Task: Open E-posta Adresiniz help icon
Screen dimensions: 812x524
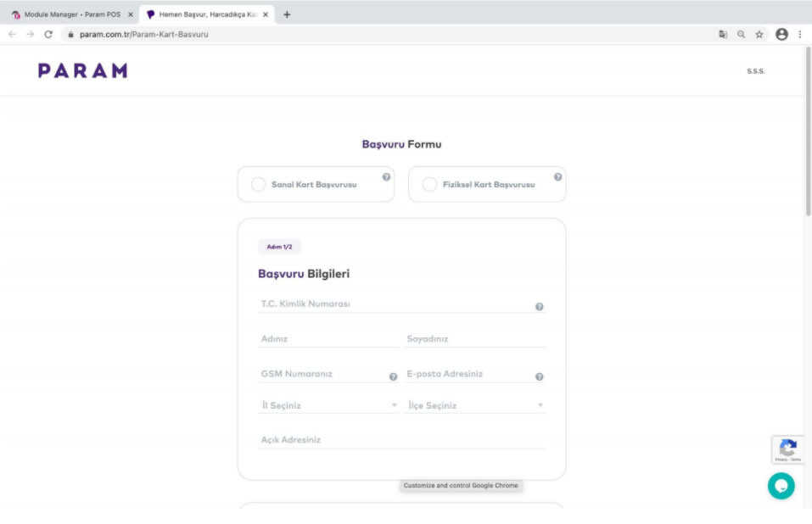Action: [539, 376]
